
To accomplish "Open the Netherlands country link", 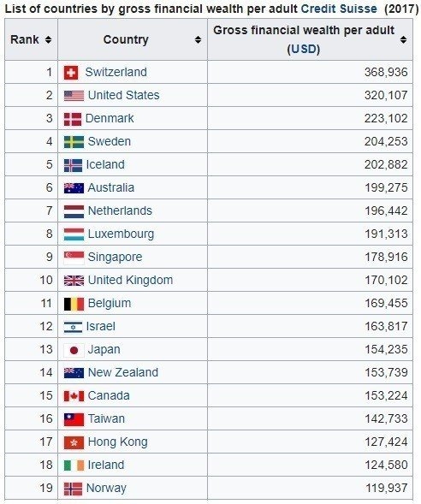I will [120, 210].
